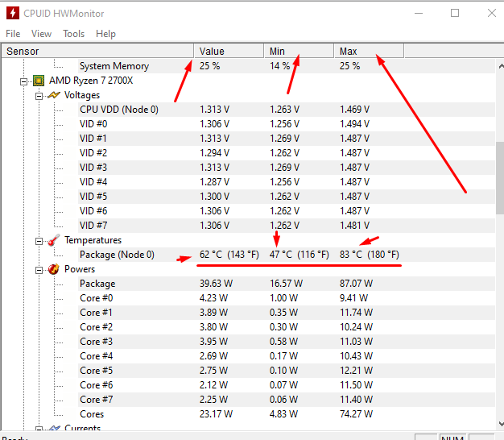Open the View menu
Image resolution: width=504 pixels, height=440 pixels.
(x=41, y=34)
